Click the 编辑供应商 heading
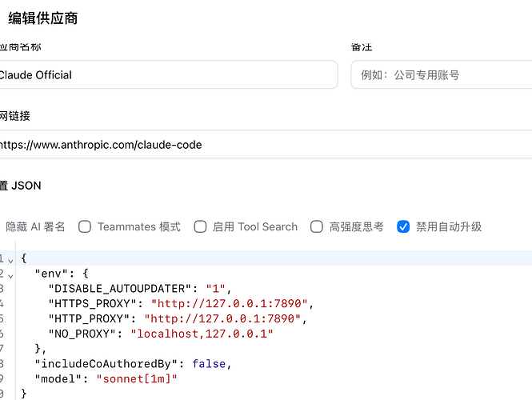Screen dimensions: 532x400 (x=43, y=18)
